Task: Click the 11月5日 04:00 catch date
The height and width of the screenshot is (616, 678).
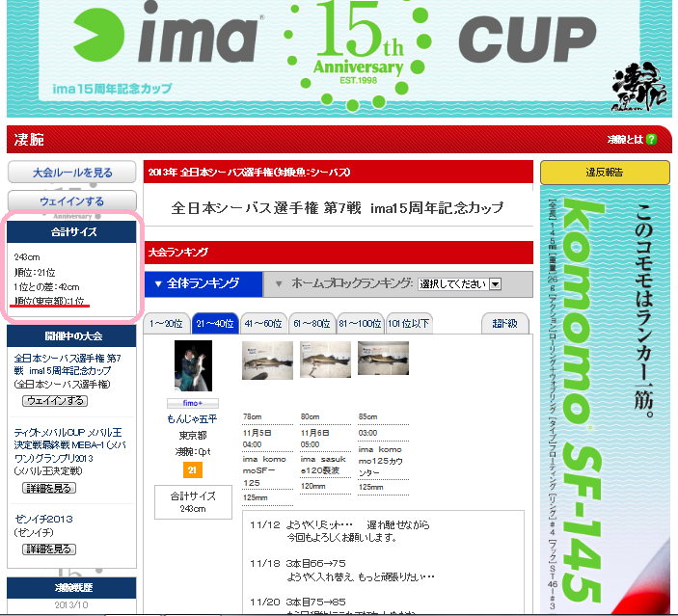Action: (x=258, y=439)
